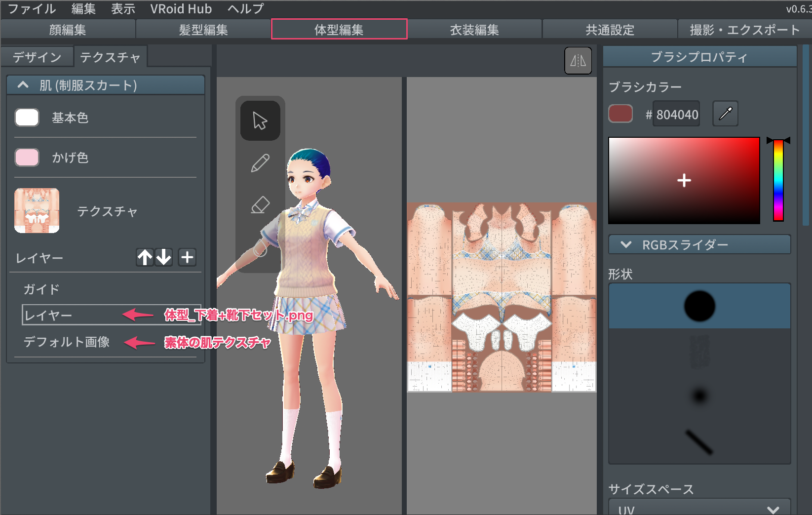Viewport: 812px width, 515px height.
Task: Click the rainbow hue slider bar
Action: click(x=778, y=180)
